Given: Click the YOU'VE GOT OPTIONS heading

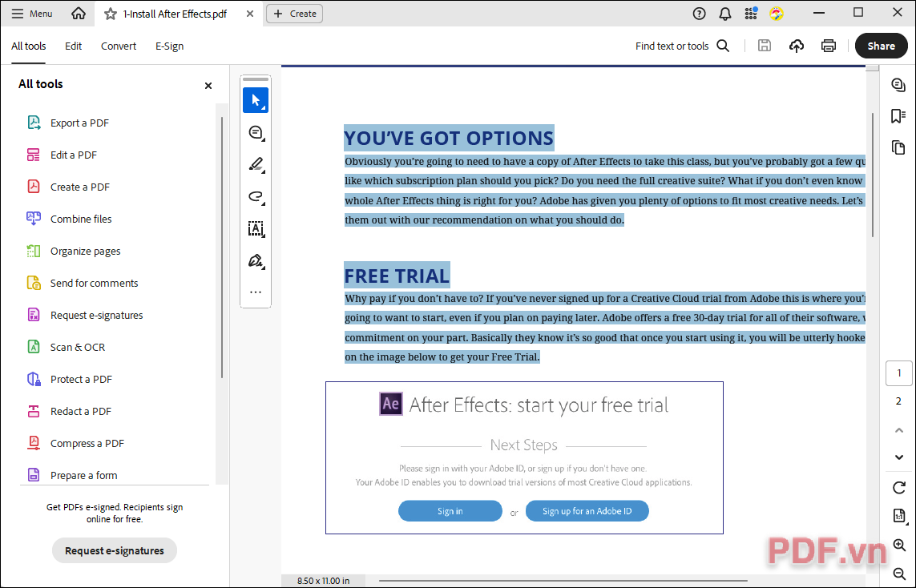Looking at the screenshot, I should 449,139.
